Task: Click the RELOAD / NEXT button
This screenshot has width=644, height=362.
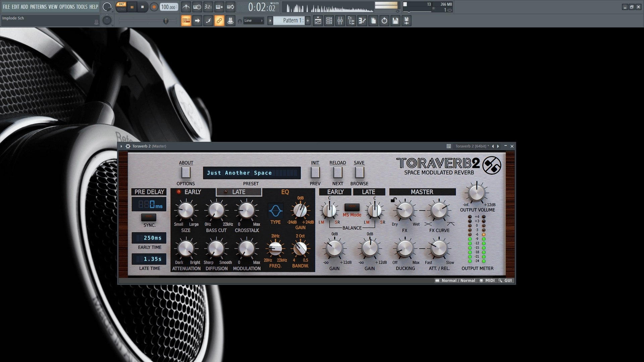Action: (x=338, y=173)
